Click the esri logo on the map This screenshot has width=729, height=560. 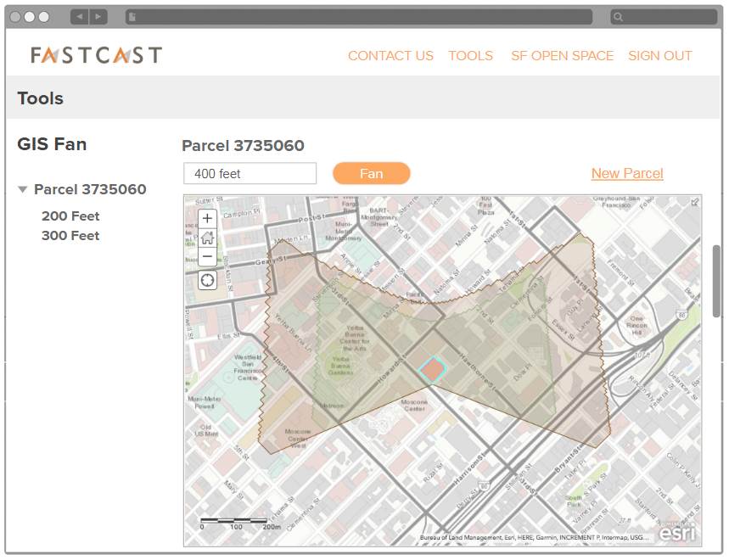click(678, 532)
